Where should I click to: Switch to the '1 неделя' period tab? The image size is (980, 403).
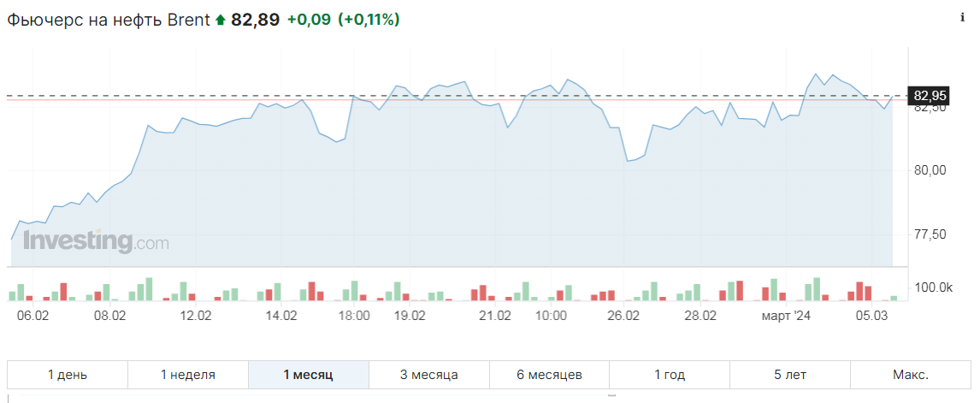coord(188,375)
